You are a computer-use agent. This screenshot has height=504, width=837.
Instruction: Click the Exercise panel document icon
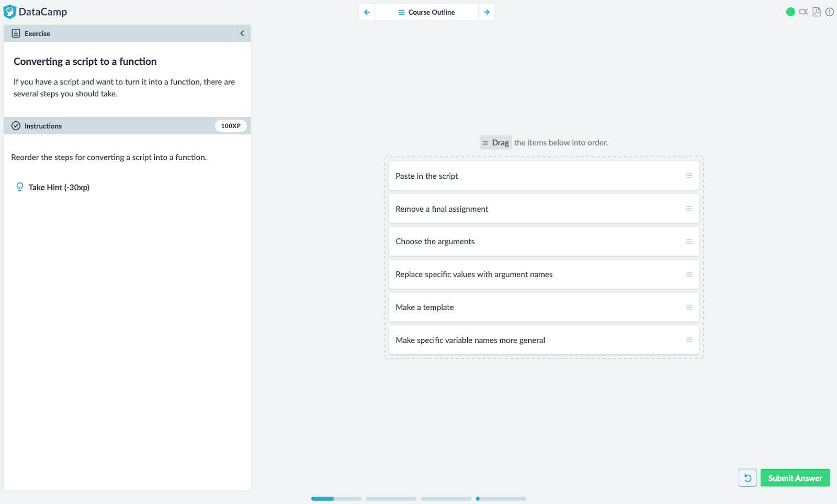point(16,33)
